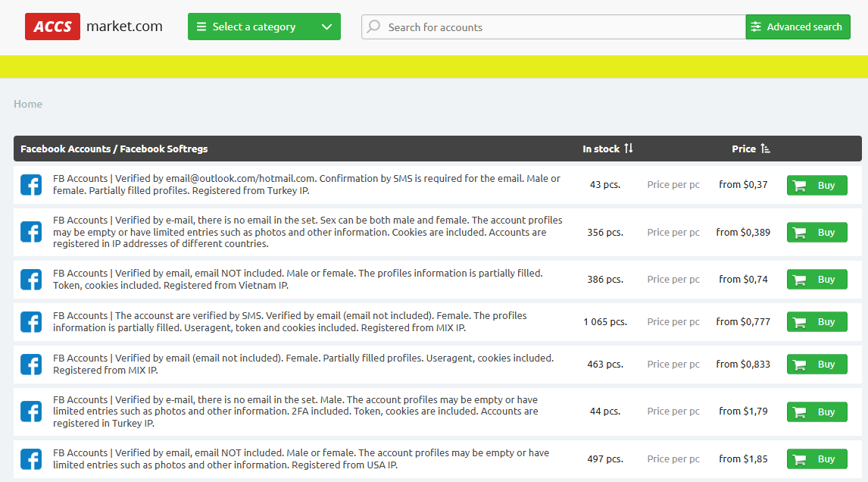Buy the accounts priced from $0,833
This screenshot has height=482, width=868.
[x=817, y=364]
